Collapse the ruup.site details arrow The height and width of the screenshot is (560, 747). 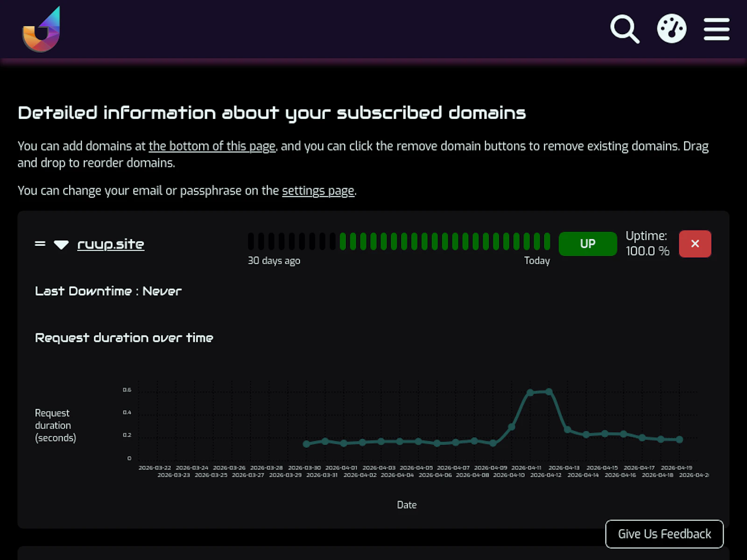point(61,245)
